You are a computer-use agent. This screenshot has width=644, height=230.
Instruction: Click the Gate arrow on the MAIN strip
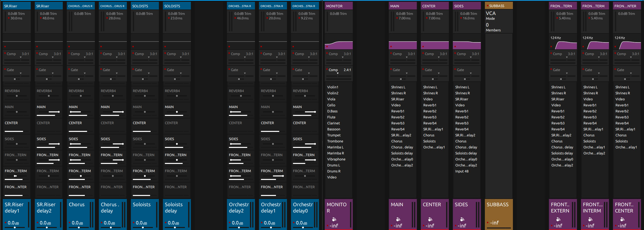[407, 73]
